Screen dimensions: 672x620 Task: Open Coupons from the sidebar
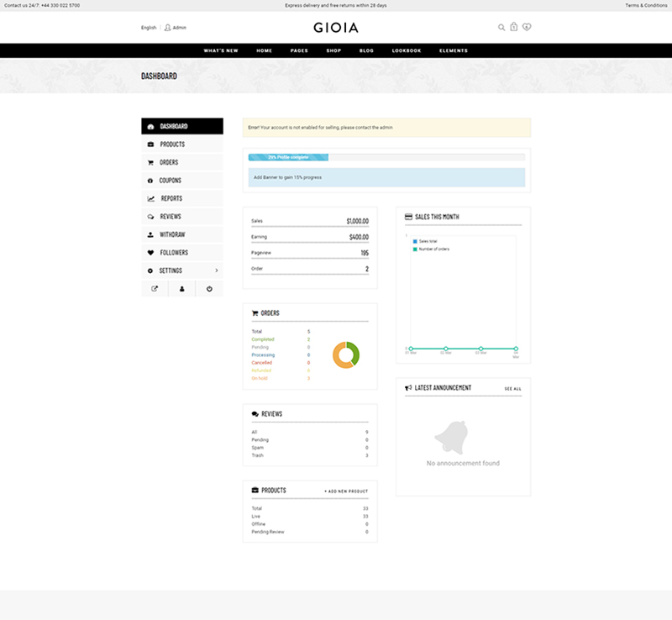point(170,181)
